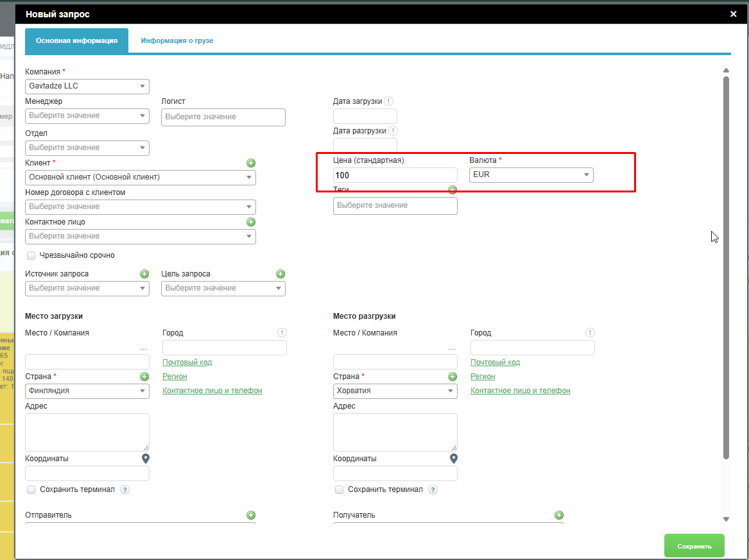
Task: Open the Валюта dropdown showing EUR
Action: click(x=531, y=174)
